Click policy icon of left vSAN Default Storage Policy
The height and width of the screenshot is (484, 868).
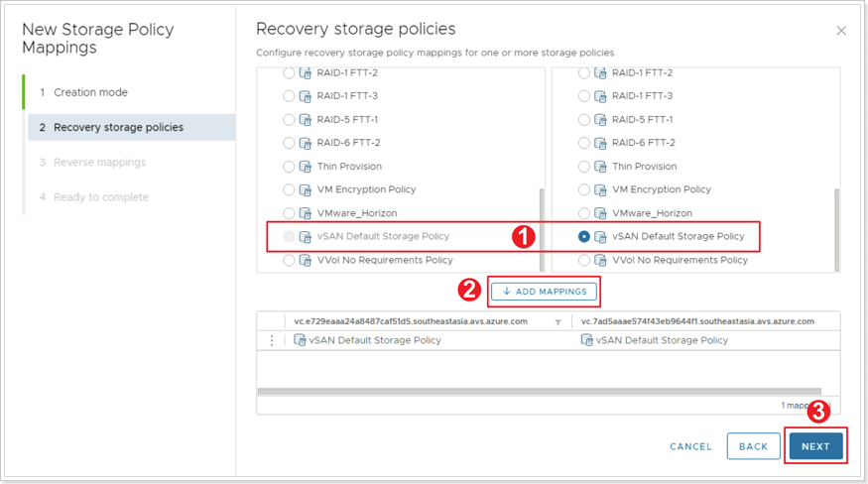(306, 236)
